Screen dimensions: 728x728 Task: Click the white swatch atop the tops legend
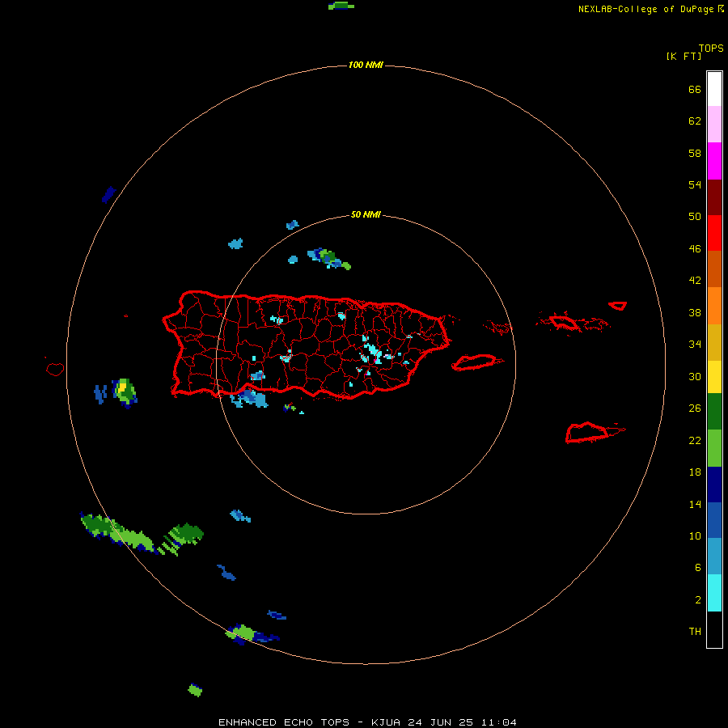(714, 89)
